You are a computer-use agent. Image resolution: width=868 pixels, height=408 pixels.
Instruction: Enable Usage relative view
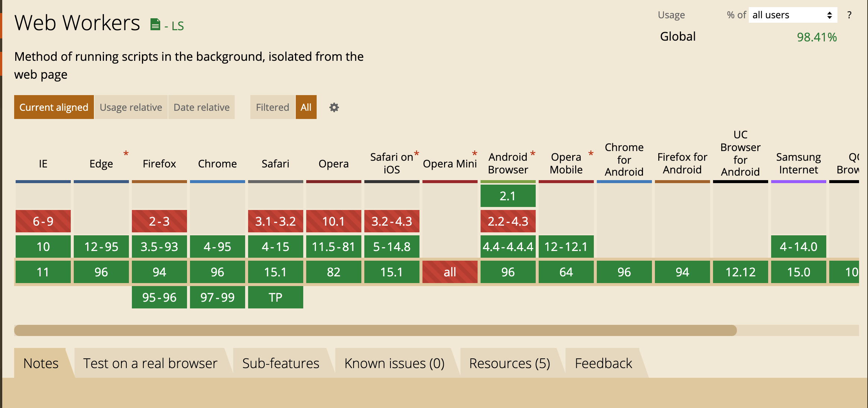[131, 107]
